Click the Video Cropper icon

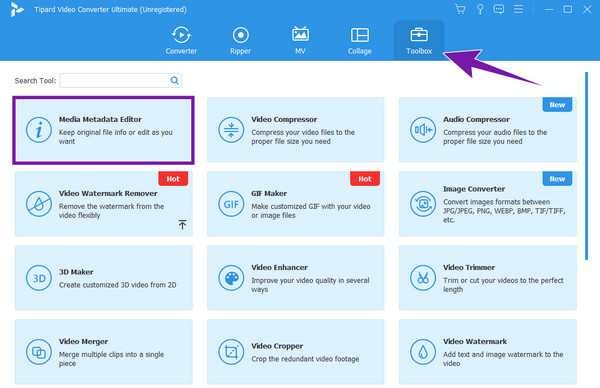(x=231, y=352)
